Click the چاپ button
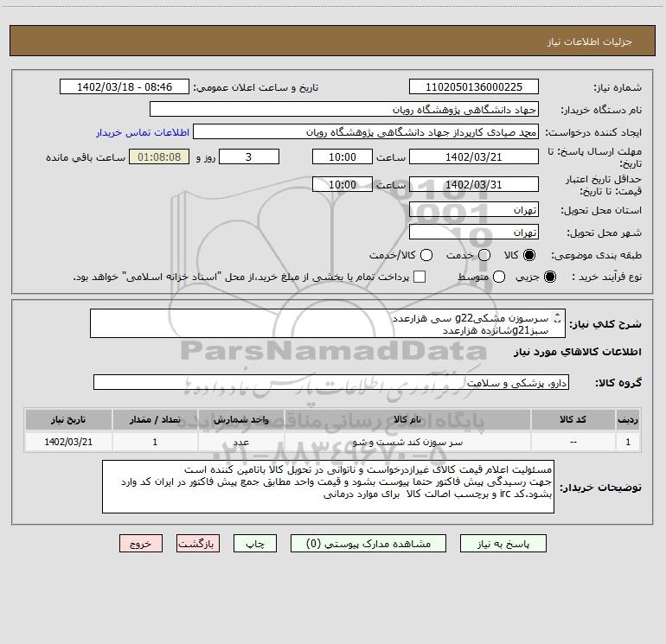 coord(255,544)
